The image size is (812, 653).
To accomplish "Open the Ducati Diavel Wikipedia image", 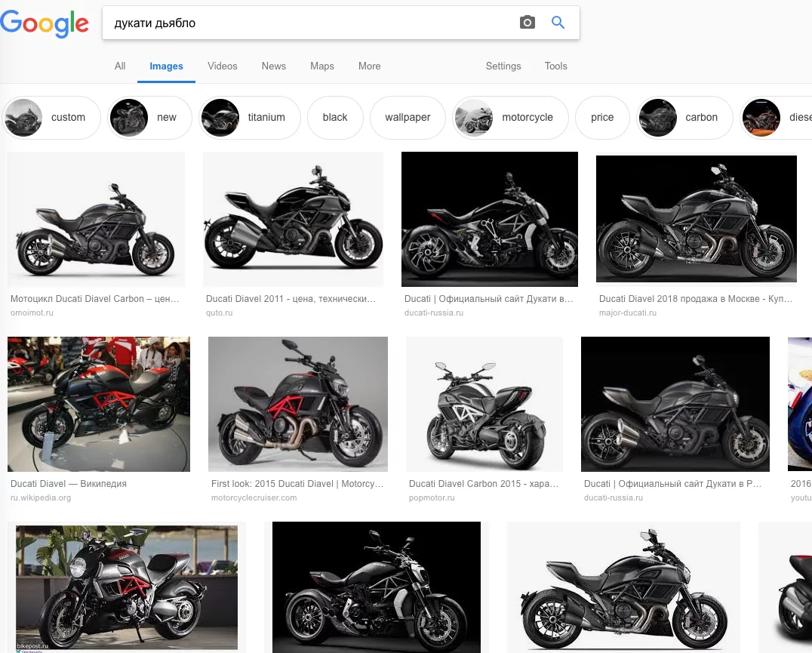I will point(99,404).
